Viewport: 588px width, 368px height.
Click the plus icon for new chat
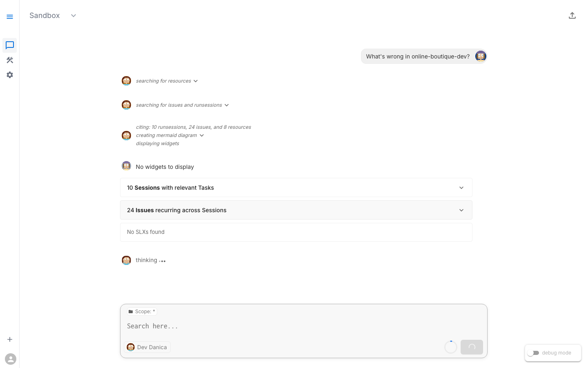tap(10, 339)
